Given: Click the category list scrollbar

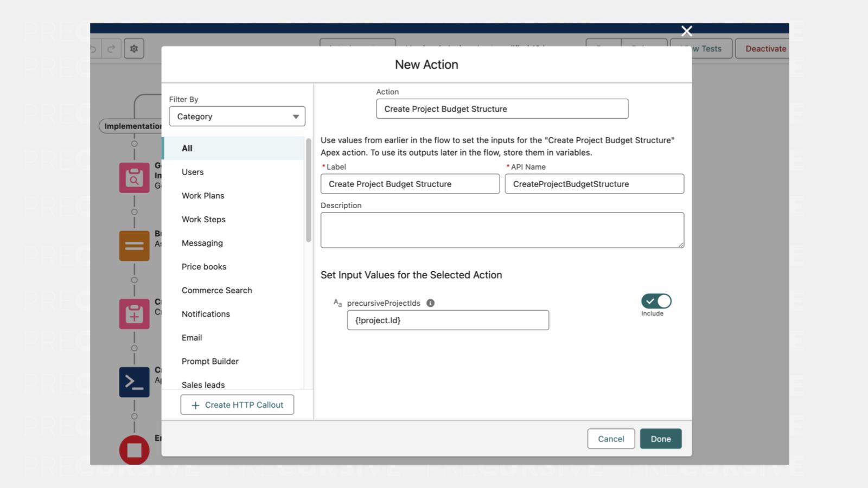Looking at the screenshot, I should (x=309, y=190).
